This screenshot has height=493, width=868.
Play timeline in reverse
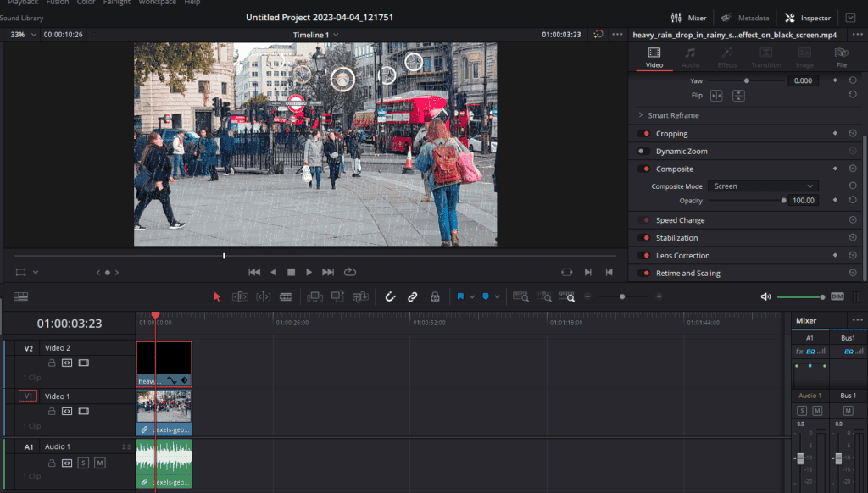pos(273,272)
